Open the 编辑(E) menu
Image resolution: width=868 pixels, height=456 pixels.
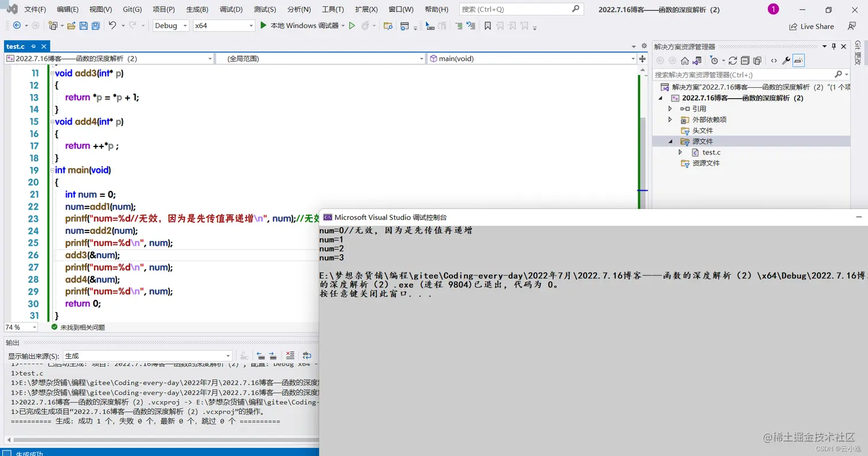tap(68, 9)
